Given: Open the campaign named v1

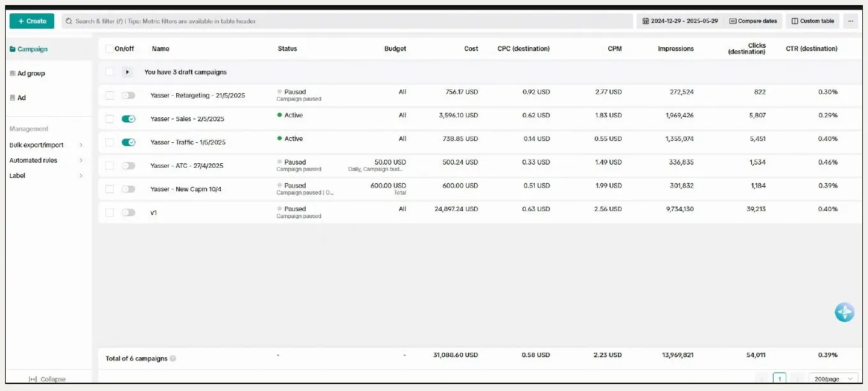Looking at the screenshot, I should [154, 212].
